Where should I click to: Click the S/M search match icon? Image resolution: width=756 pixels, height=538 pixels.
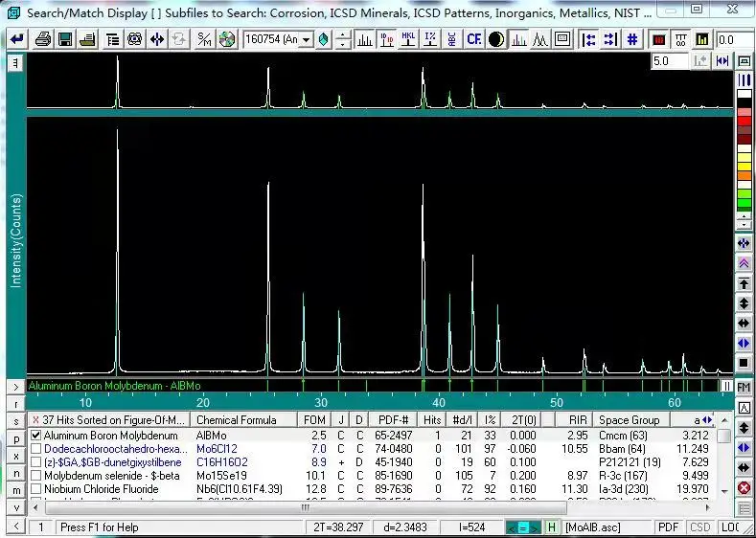click(204, 39)
